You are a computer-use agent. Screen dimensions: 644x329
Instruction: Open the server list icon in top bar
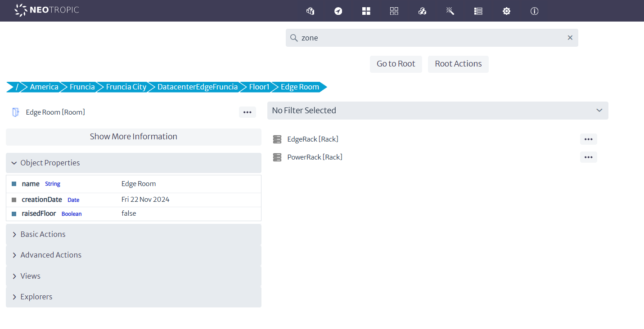pos(478,11)
